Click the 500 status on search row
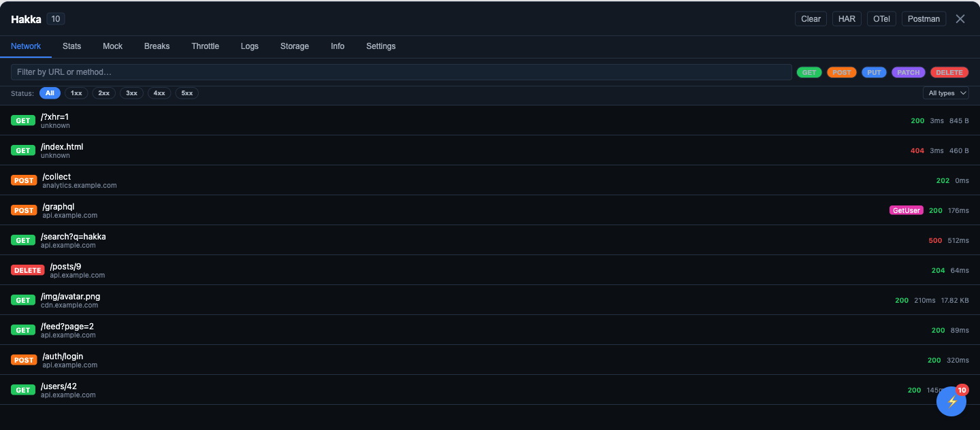The height and width of the screenshot is (430, 980). point(935,240)
